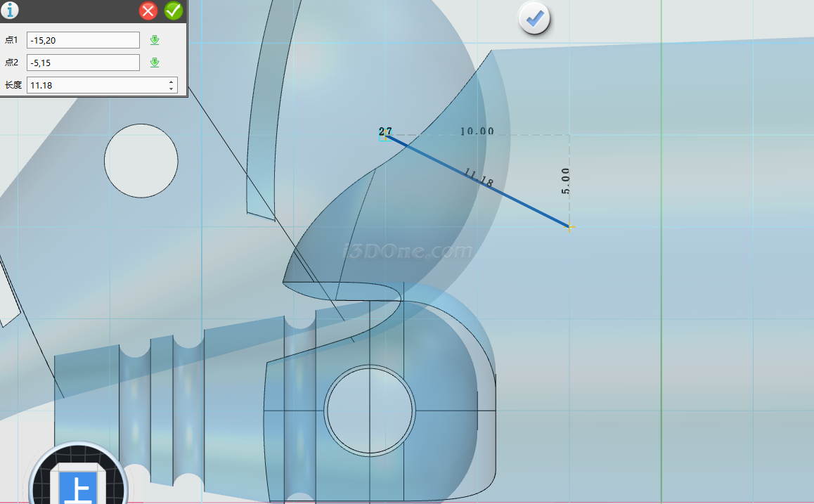
Task: Click the floating blue checkmark finish button
Action: 535,18
